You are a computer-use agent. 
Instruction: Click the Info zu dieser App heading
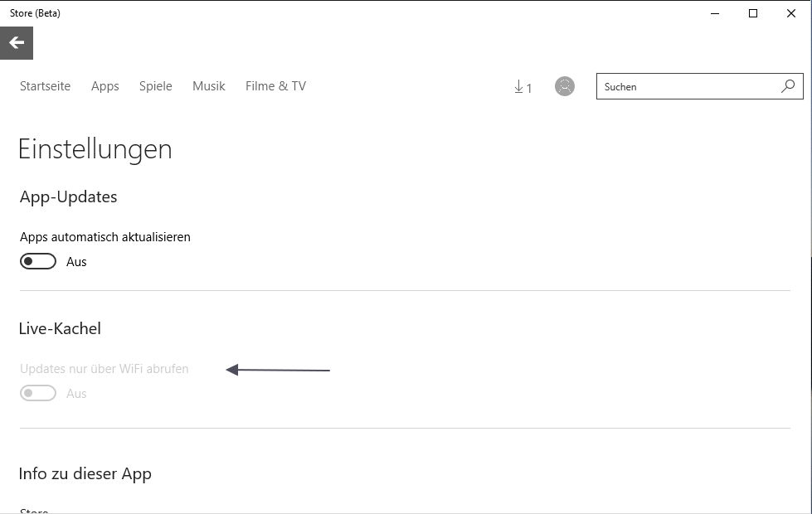pyautogui.click(x=85, y=474)
